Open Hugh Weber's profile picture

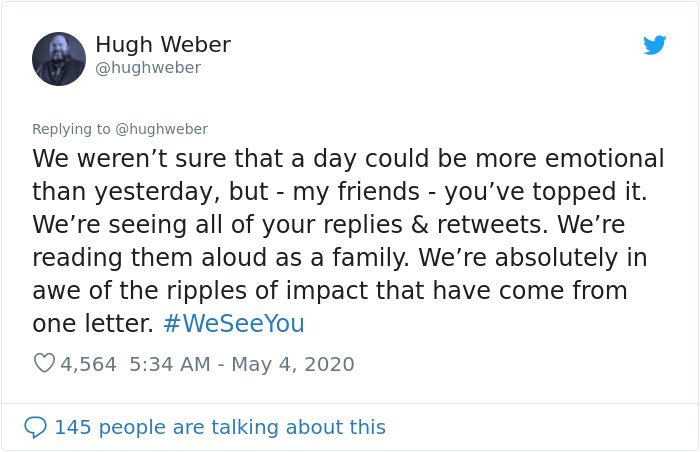pos(59,58)
